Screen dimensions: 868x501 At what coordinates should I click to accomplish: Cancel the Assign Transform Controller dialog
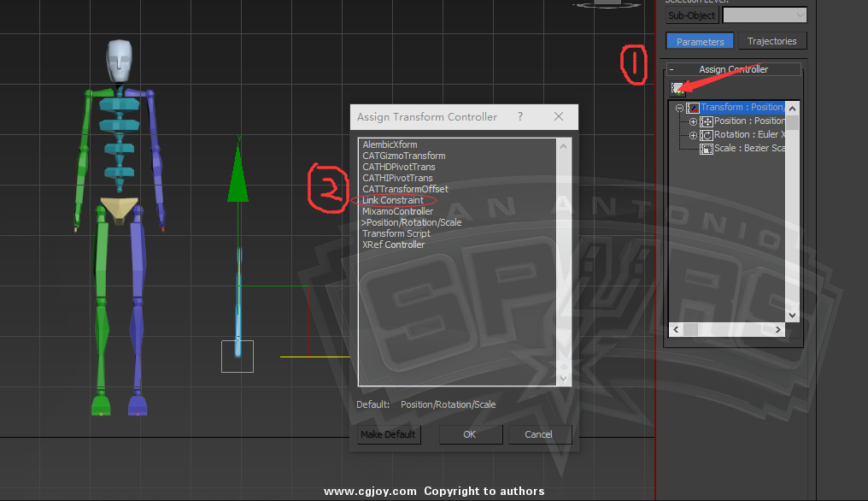tap(538, 434)
